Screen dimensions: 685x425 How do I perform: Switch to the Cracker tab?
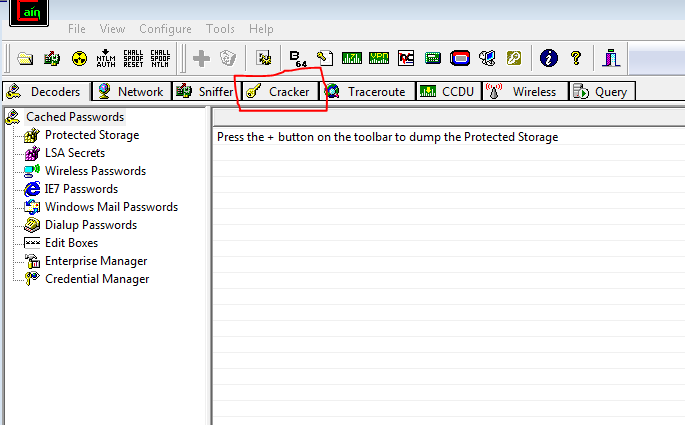(x=280, y=92)
